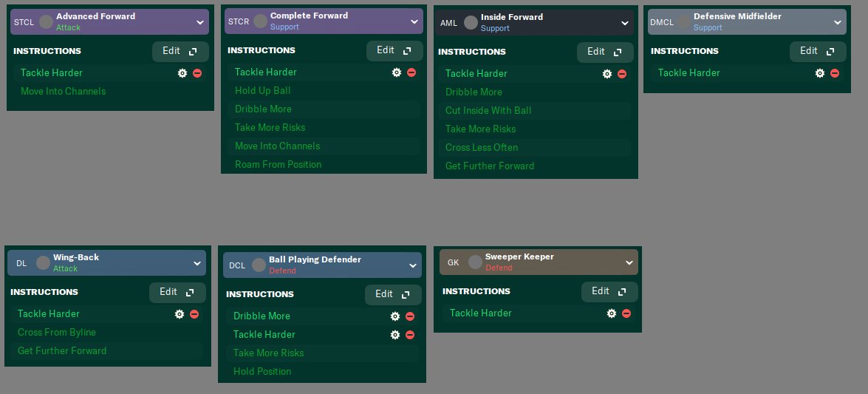Screen dimensions: 868x394
Task: Open the Inside Forward role dropdown
Action: pyautogui.click(x=626, y=23)
